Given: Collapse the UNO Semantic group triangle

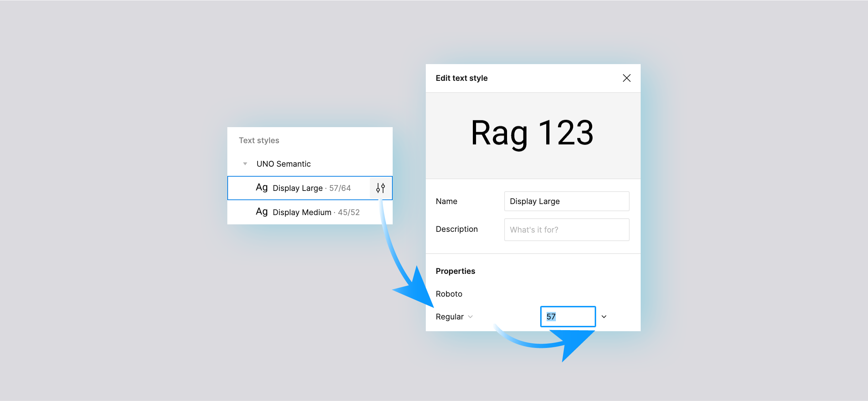Looking at the screenshot, I should point(245,164).
